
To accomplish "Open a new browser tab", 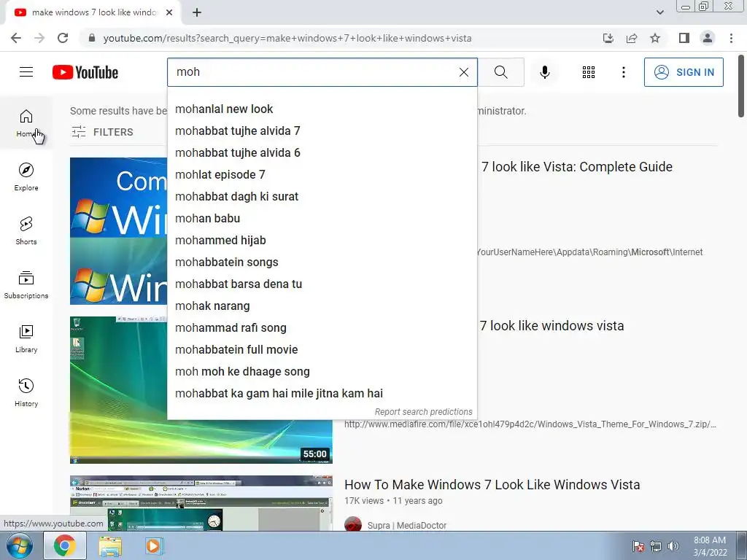I will [x=197, y=12].
